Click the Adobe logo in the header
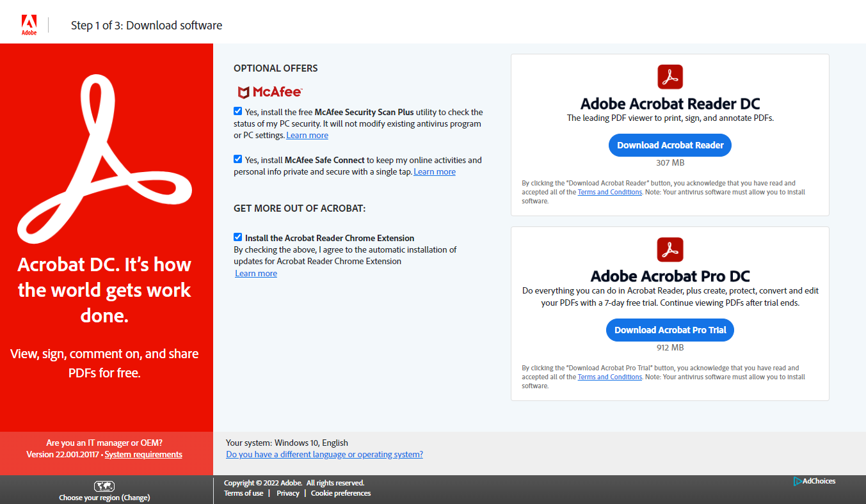Screen dimensions: 866x504 pyautogui.click(x=29, y=25)
